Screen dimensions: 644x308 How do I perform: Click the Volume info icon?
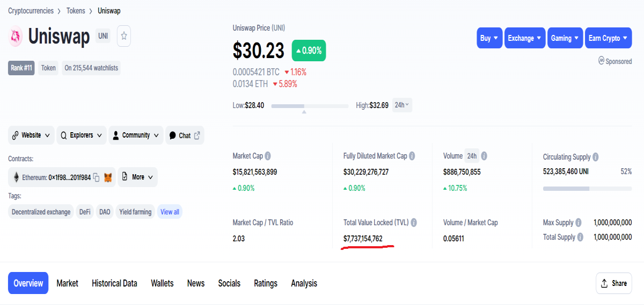484,156
